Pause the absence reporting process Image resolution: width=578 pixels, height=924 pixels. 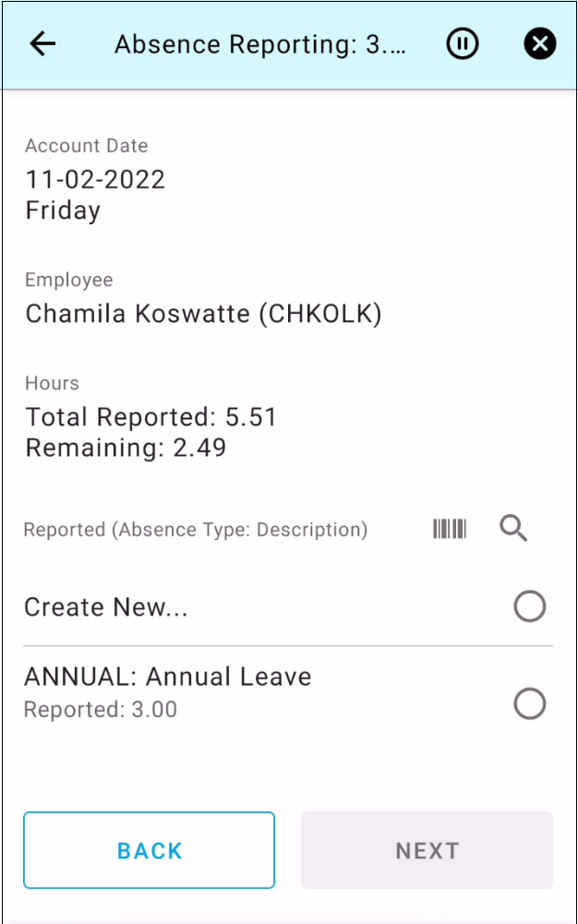pos(463,44)
